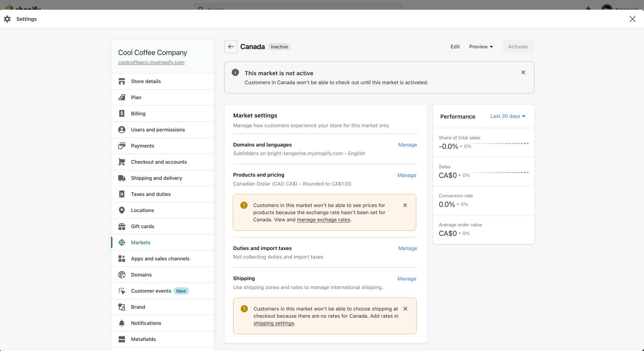
Task: Click the Notifications bell icon in sidebar
Action: tap(122, 323)
